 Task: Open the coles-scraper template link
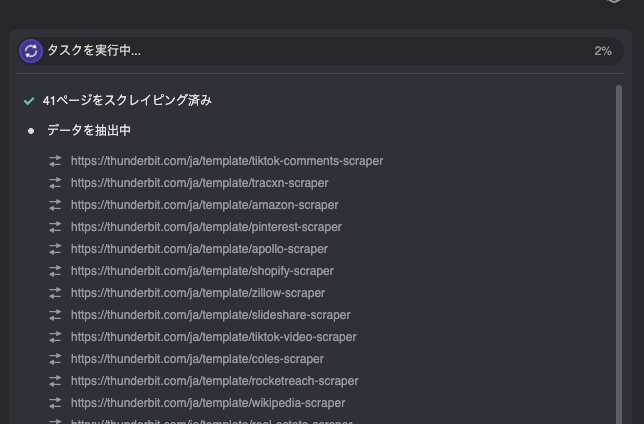point(197,359)
